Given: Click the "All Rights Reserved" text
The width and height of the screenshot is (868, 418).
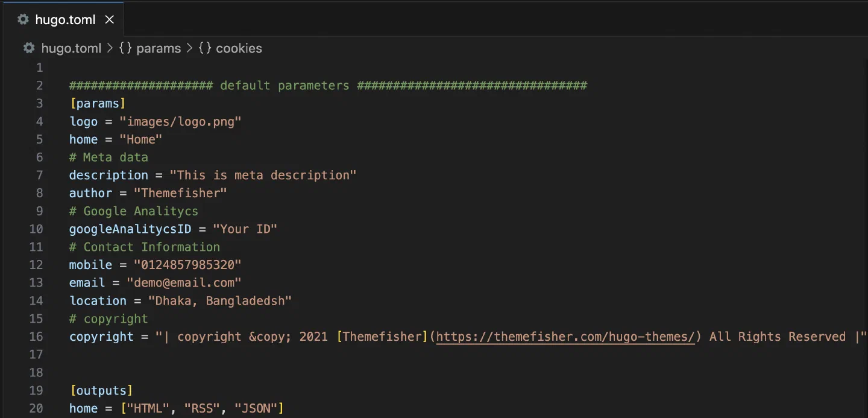Looking at the screenshot, I should 778,337.
